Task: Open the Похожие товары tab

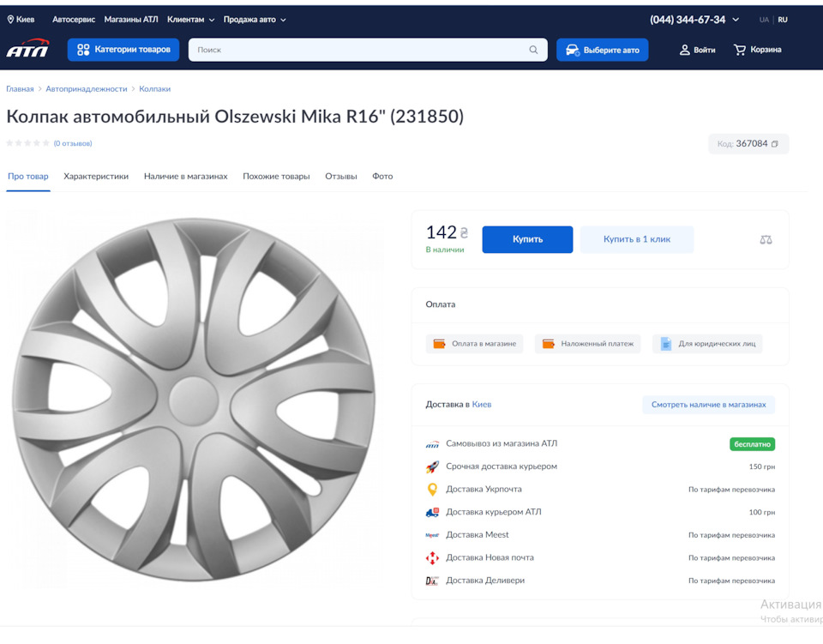Action: [276, 177]
